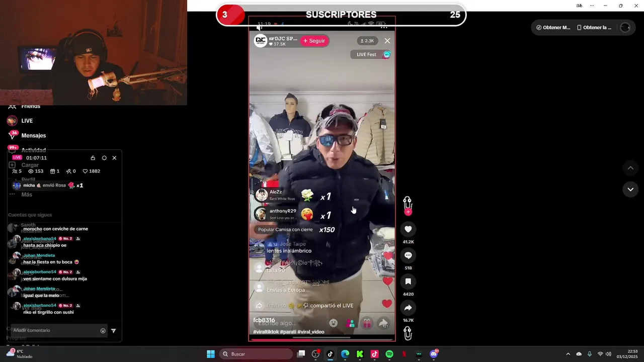The image size is (644, 362).
Task: Open the profile avatar in top right
Action: click(x=625, y=28)
